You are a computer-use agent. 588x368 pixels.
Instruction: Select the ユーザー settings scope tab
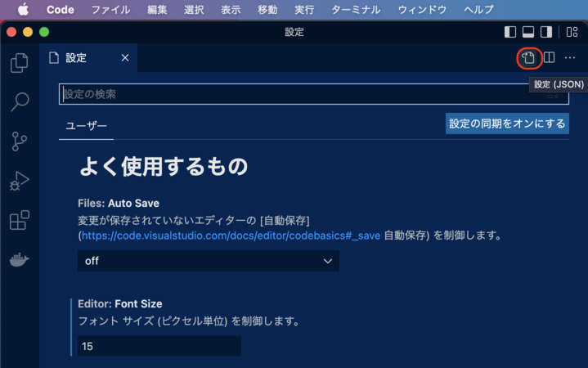coord(86,126)
